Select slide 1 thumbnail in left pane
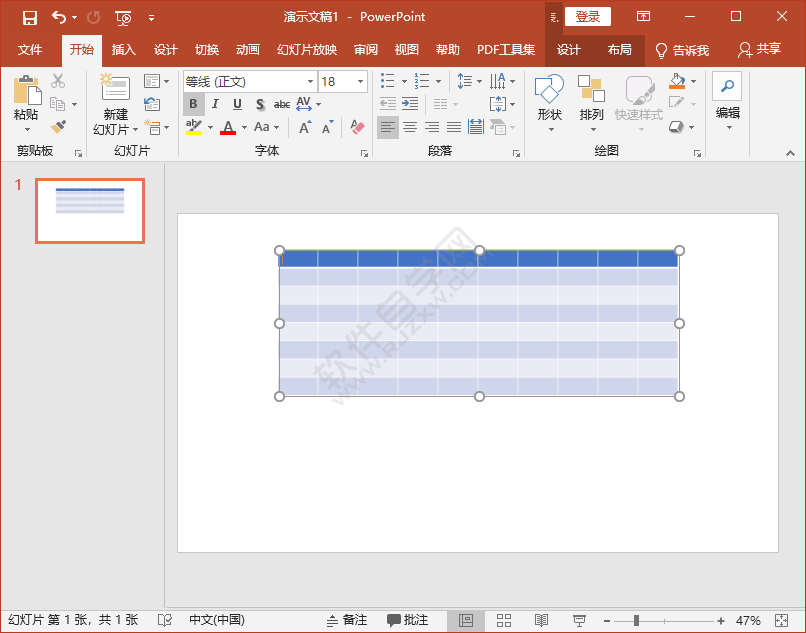This screenshot has width=806, height=633. coord(90,211)
